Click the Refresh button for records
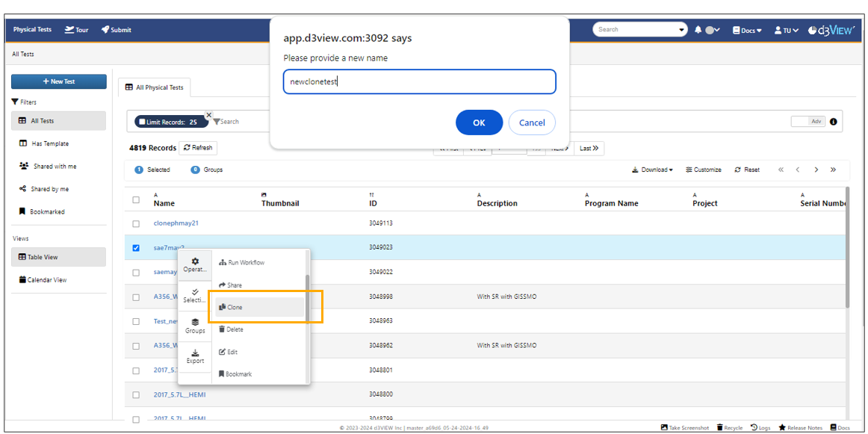The height and width of the screenshot is (434, 868). coord(198,148)
